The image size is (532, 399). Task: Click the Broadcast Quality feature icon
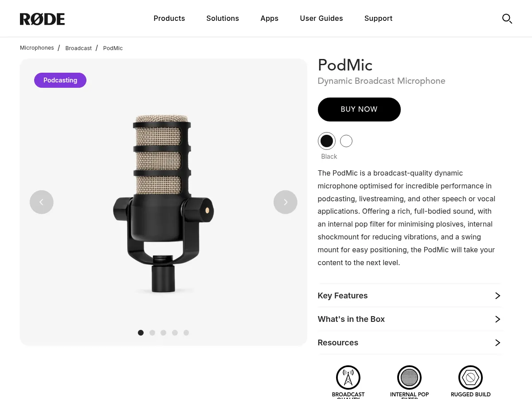pos(348,377)
